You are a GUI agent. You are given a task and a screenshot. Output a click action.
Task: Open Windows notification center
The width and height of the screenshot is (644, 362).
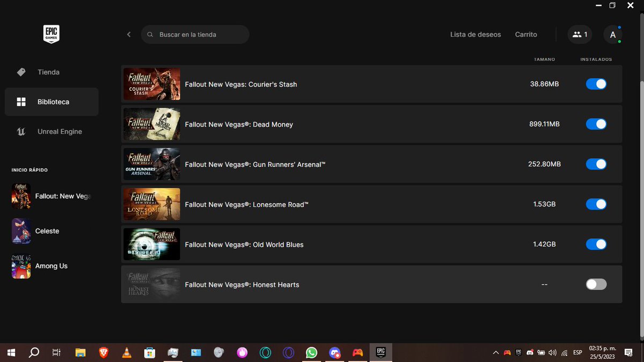click(628, 352)
